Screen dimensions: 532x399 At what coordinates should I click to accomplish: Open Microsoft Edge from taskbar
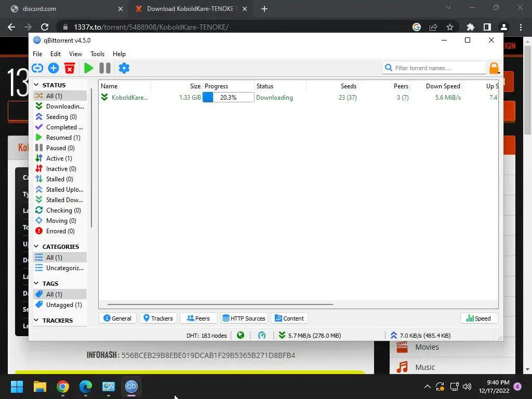86,387
